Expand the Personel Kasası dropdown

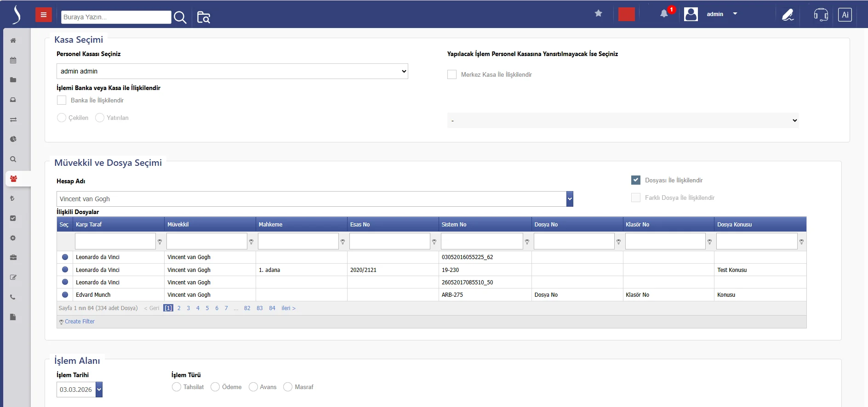[x=232, y=71]
